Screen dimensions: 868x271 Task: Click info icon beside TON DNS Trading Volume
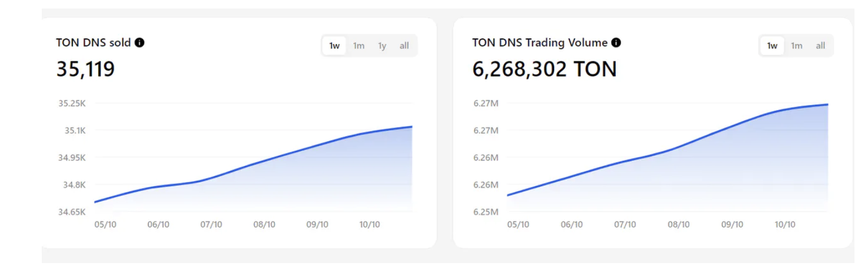point(616,42)
